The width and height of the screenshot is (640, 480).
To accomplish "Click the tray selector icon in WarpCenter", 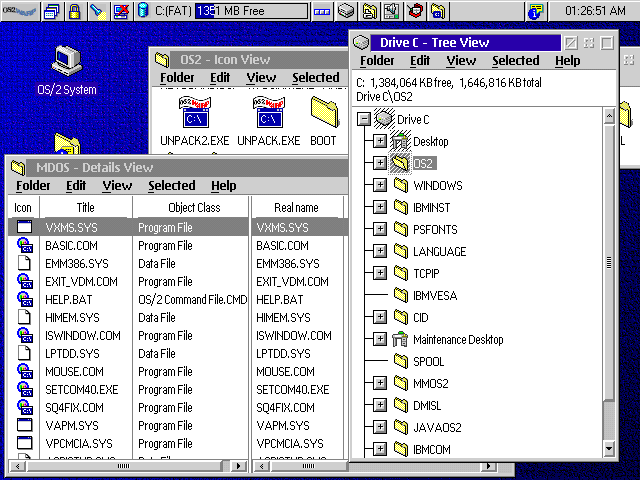I will pyautogui.click(x=322, y=11).
